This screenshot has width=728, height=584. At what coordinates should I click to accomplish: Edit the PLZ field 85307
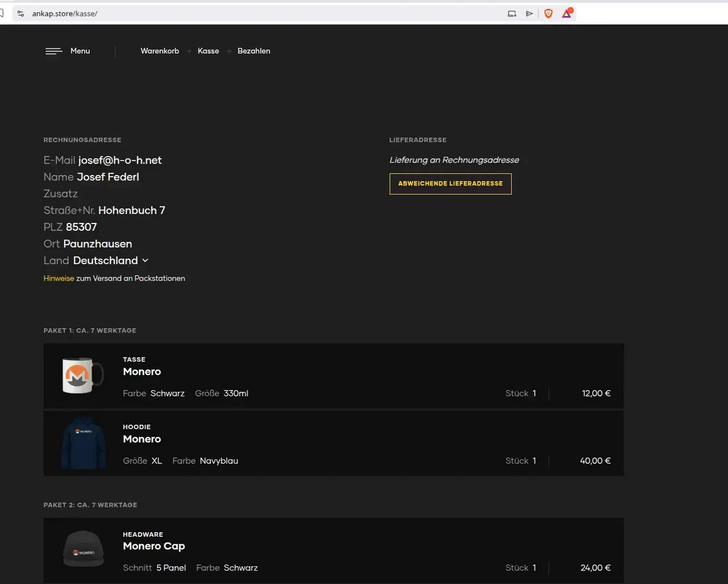[81, 227]
